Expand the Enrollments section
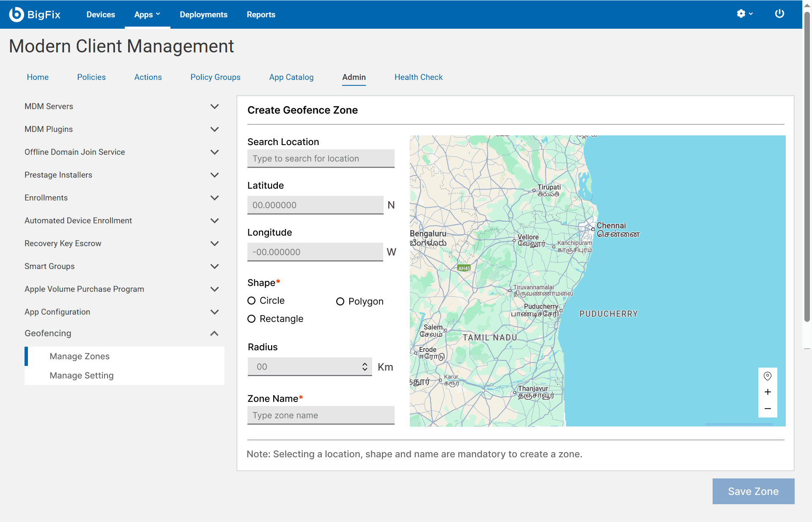The image size is (812, 522). click(x=214, y=198)
